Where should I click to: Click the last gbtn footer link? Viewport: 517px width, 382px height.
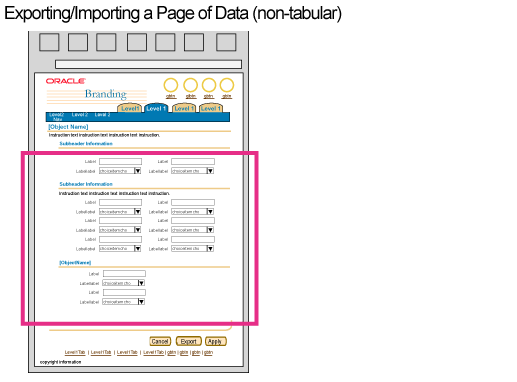coord(208,352)
